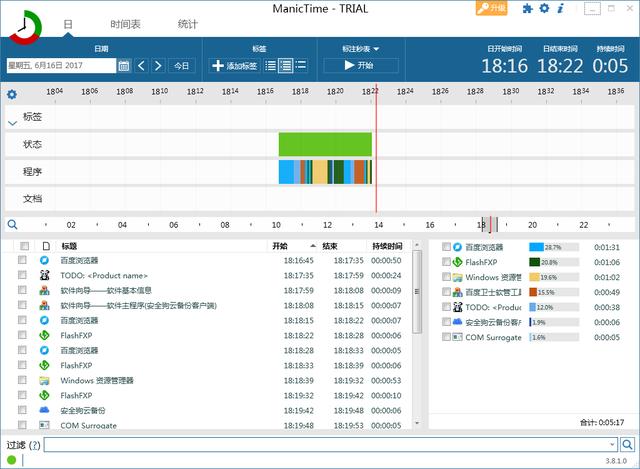
Task: Click the 18 marker on day overview bar
Action: (481, 224)
